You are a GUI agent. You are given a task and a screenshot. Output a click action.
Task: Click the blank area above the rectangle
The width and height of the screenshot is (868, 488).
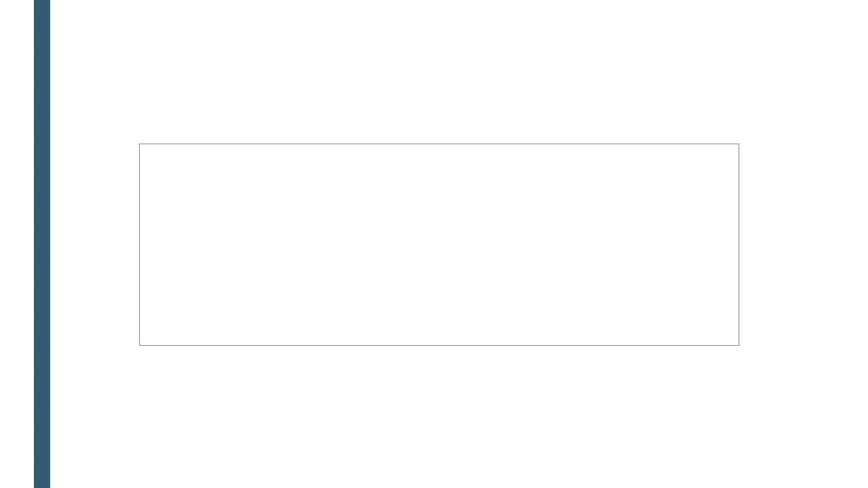point(439,72)
